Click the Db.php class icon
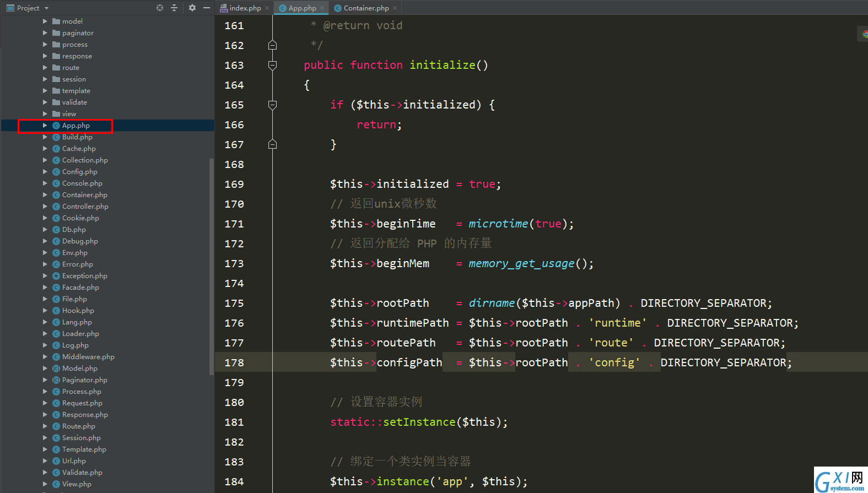868x493 pixels. pos(56,230)
